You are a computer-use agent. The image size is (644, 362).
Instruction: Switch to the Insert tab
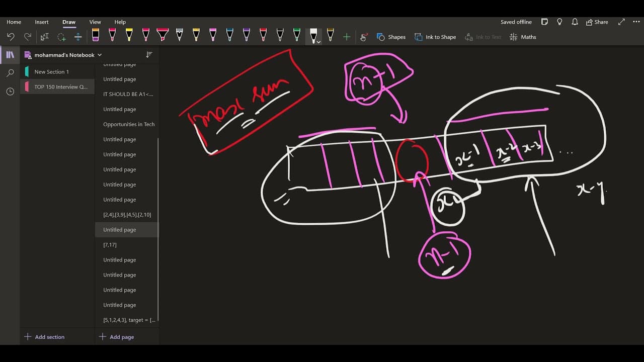click(42, 22)
